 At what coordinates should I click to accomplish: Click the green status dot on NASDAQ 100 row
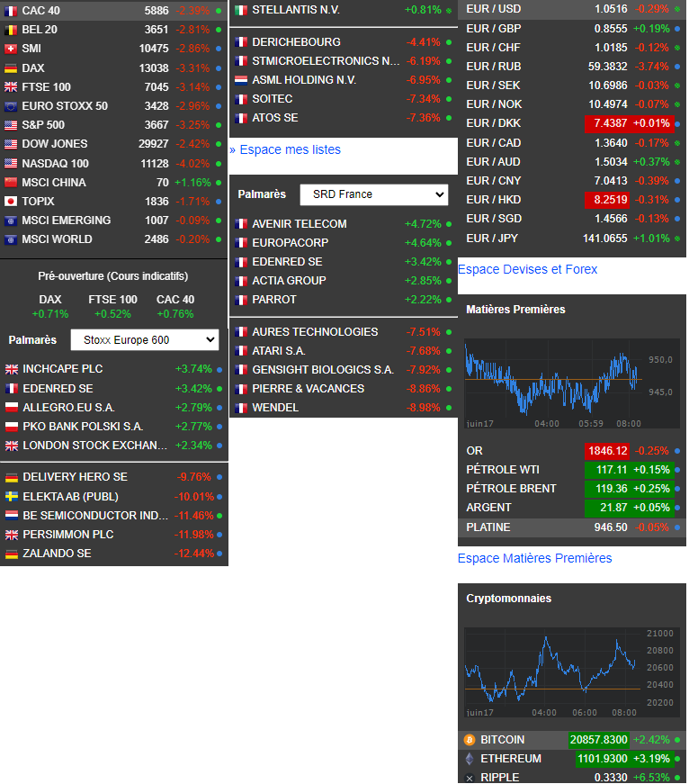pyautogui.click(x=219, y=164)
